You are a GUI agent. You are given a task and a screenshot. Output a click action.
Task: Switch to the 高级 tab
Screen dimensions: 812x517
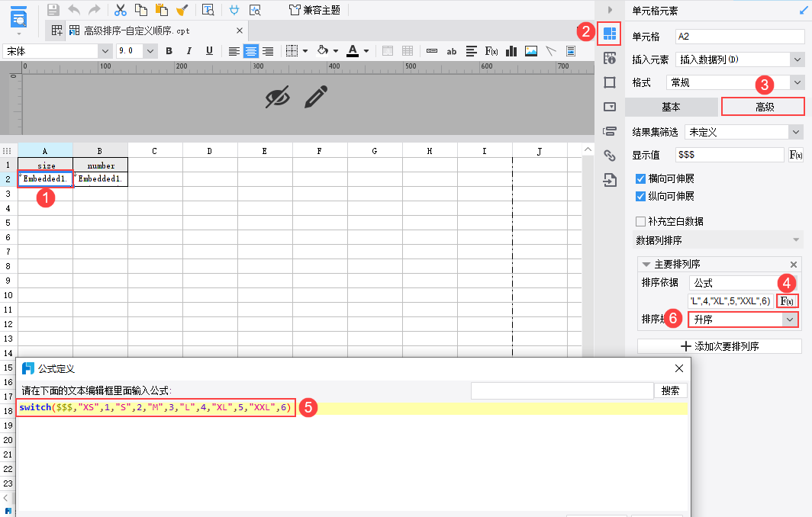click(x=763, y=107)
